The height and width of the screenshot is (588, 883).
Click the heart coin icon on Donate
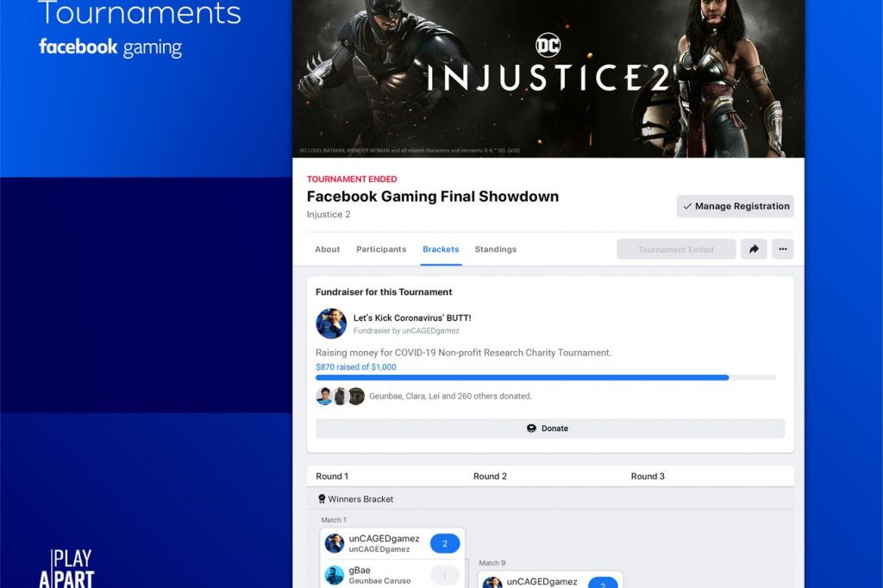[x=531, y=428]
